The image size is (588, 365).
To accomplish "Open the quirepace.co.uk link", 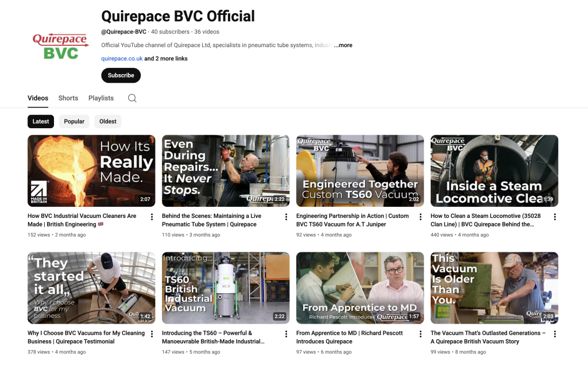I will [122, 58].
